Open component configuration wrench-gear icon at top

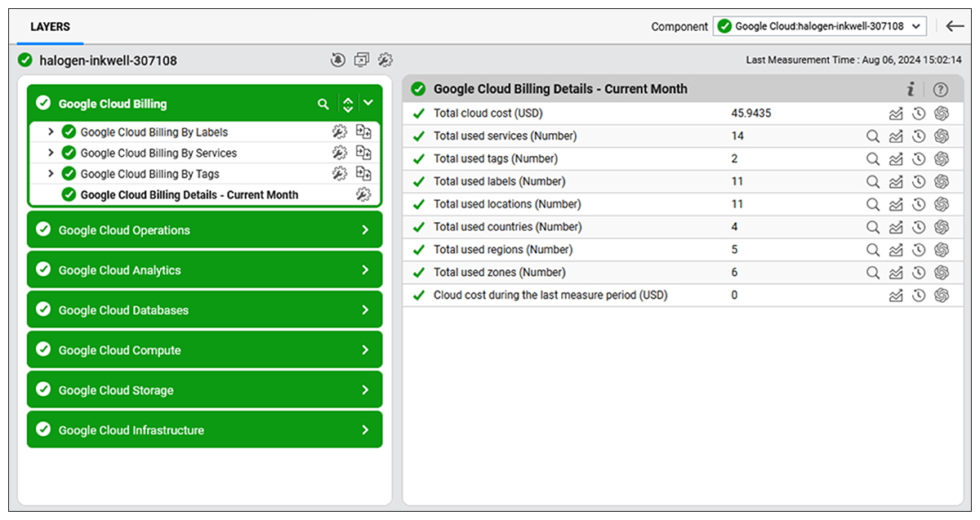(x=385, y=60)
